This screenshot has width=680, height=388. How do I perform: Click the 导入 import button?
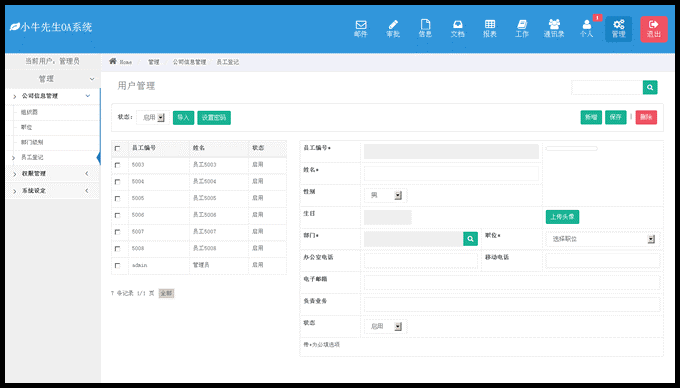click(x=183, y=117)
